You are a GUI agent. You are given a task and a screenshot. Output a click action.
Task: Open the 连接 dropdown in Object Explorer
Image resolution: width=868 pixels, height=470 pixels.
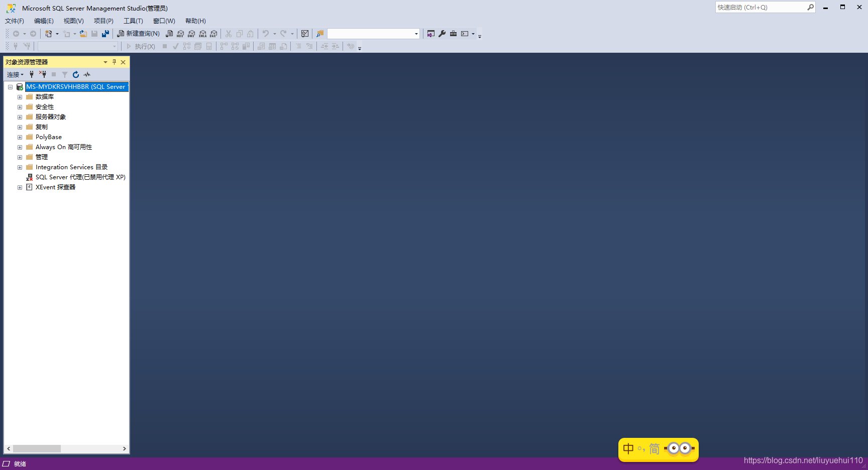coord(15,74)
